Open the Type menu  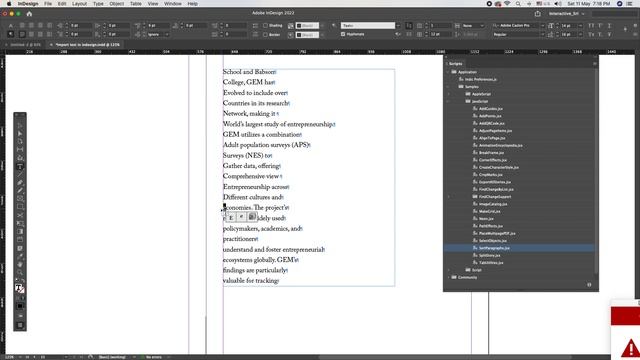pos(98,4)
